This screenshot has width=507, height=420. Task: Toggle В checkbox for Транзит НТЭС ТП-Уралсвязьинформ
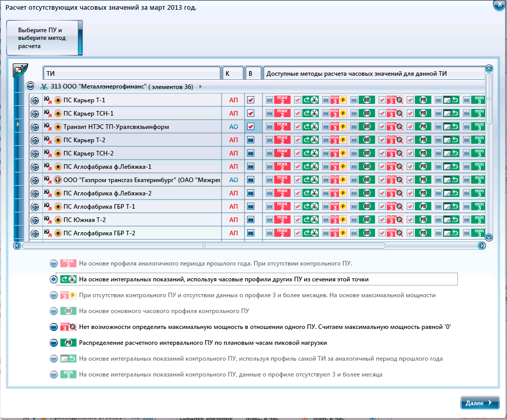click(x=251, y=126)
